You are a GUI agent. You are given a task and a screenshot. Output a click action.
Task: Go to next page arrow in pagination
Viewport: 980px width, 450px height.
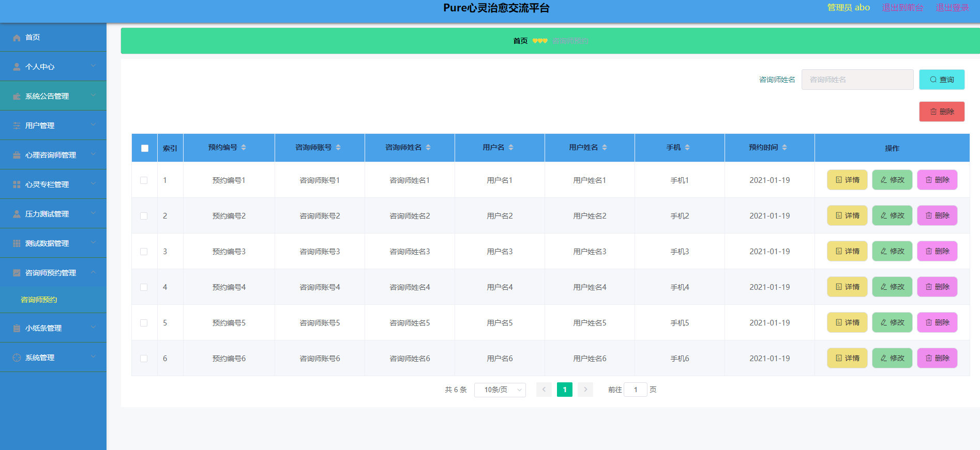pos(585,390)
